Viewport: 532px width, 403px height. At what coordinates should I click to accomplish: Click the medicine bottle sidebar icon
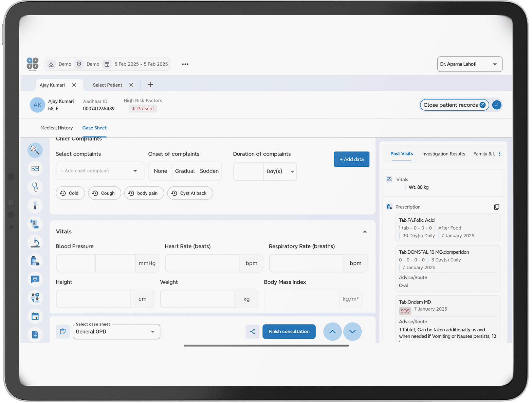click(35, 261)
